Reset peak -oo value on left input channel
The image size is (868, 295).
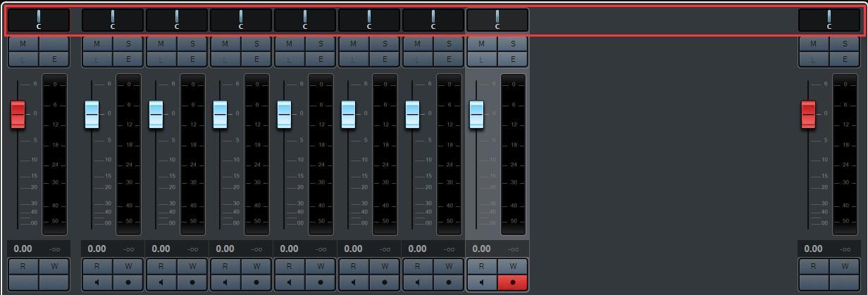pos(55,249)
